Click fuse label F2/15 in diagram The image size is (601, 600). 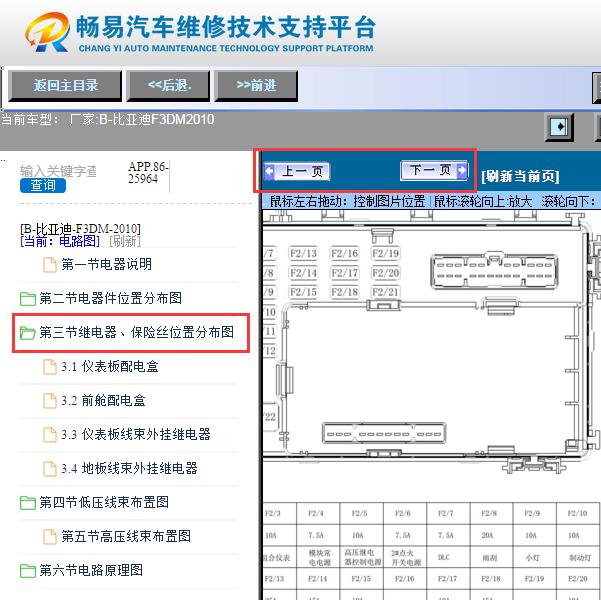[x=304, y=292]
